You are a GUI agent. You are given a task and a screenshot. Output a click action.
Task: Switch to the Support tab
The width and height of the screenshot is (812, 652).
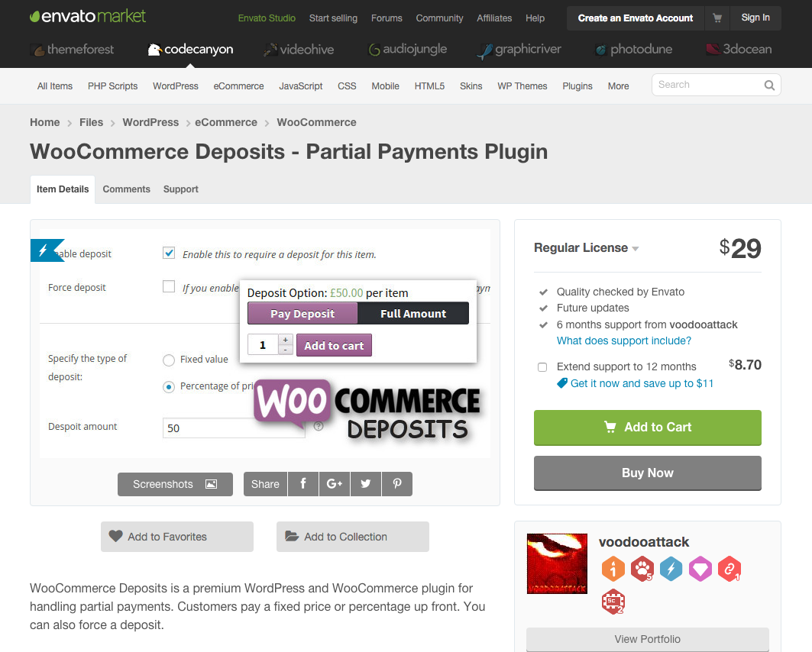[x=181, y=189]
